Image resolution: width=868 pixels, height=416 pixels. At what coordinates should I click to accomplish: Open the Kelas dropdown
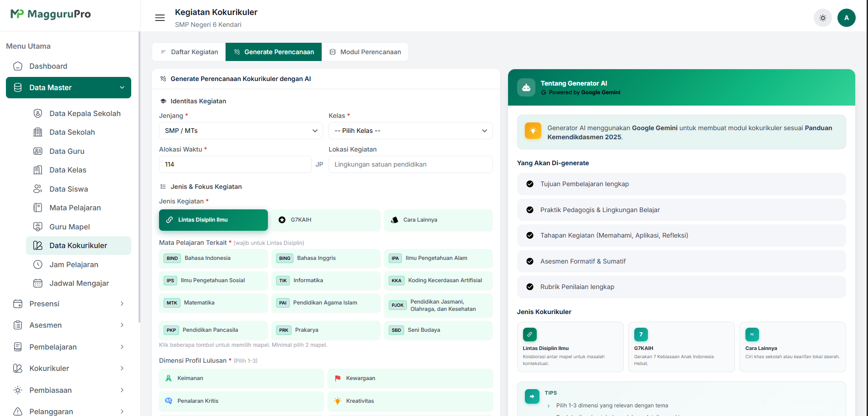tap(411, 131)
